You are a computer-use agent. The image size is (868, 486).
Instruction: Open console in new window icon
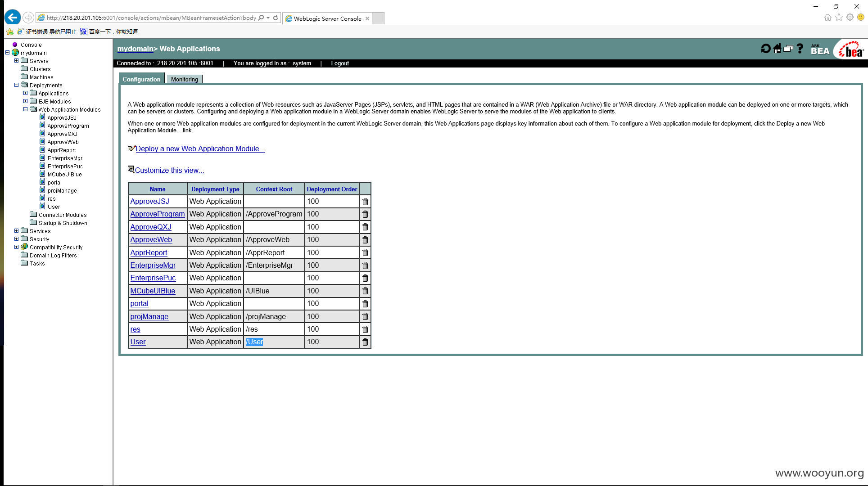tap(788, 49)
